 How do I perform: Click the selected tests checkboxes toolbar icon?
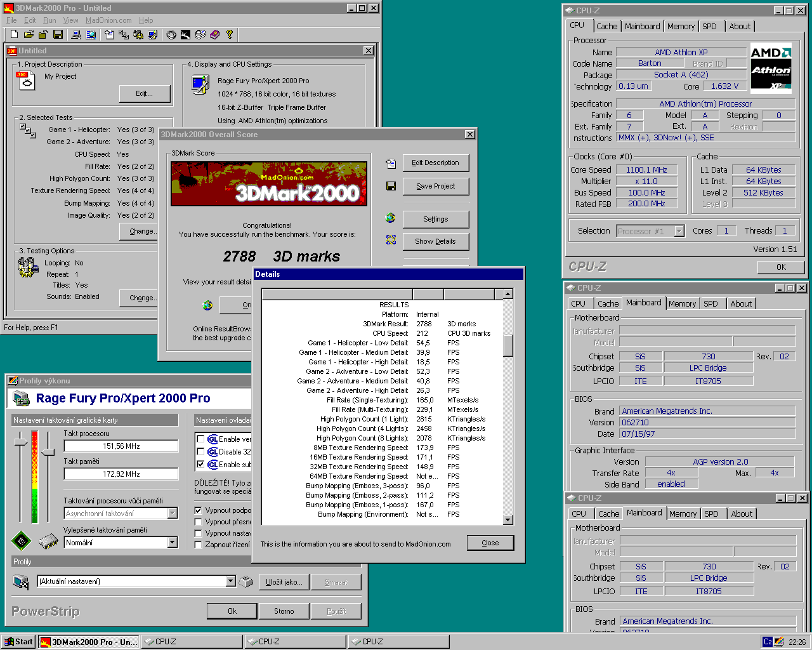click(x=124, y=34)
